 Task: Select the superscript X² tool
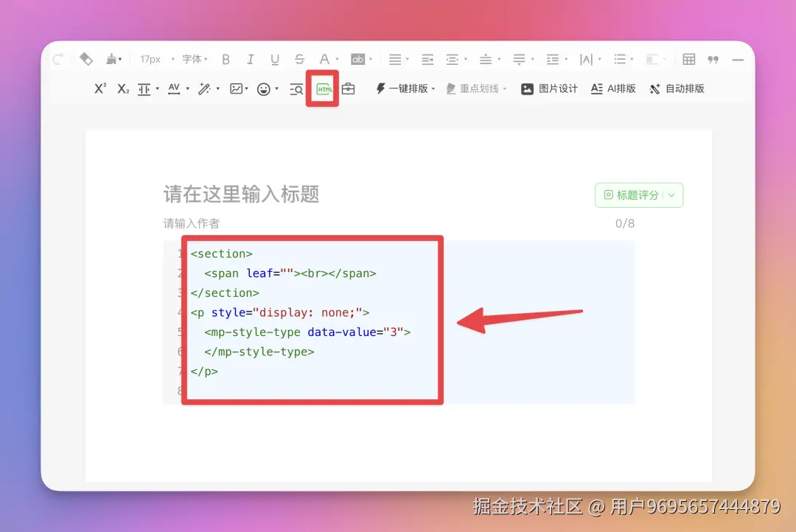tap(99, 88)
